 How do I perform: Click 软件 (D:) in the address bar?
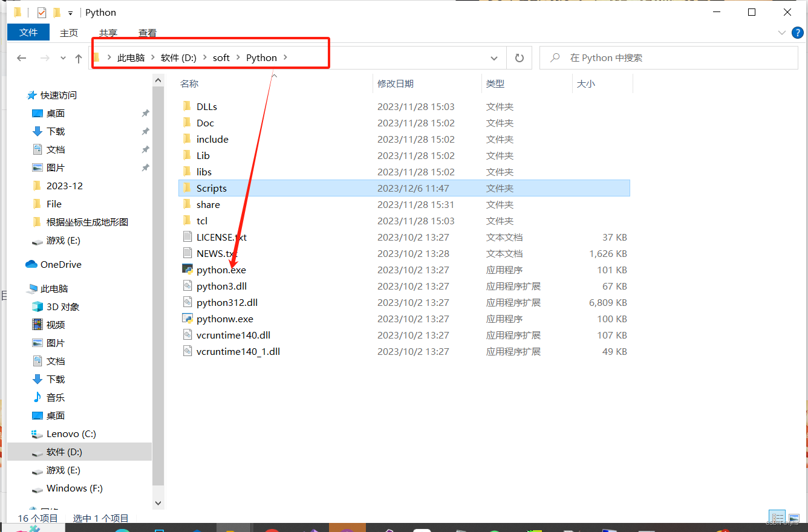(178, 58)
